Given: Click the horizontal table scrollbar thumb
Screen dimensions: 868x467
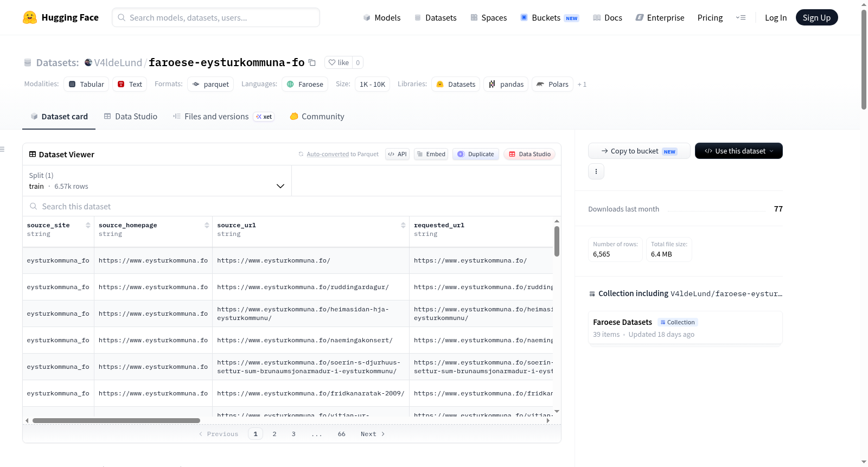Looking at the screenshot, I should tap(116, 420).
